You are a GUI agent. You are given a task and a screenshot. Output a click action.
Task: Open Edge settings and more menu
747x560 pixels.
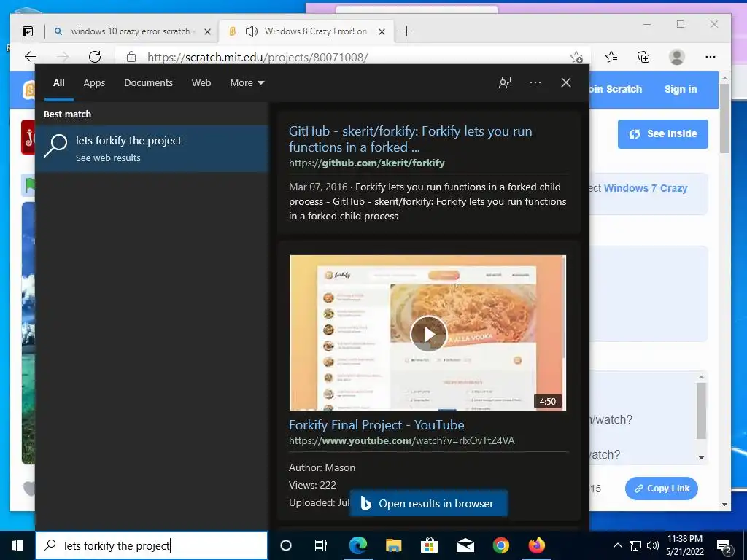(x=711, y=57)
